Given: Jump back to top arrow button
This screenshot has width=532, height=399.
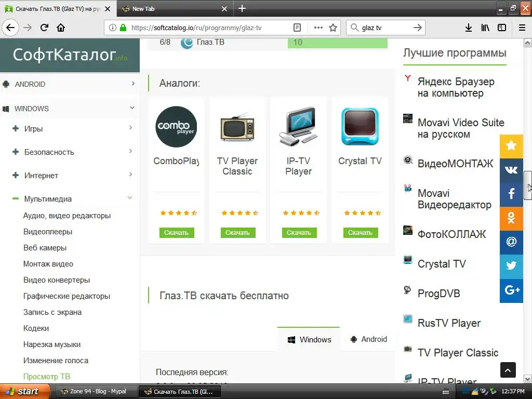Looking at the screenshot, I should [x=508, y=370].
